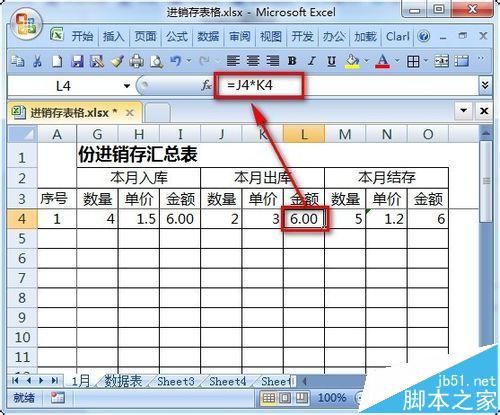This screenshot has width=500, height=415.
Task: Go to last sheet navigation arrow
Action: pyautogui.click(x=55, y=380)
